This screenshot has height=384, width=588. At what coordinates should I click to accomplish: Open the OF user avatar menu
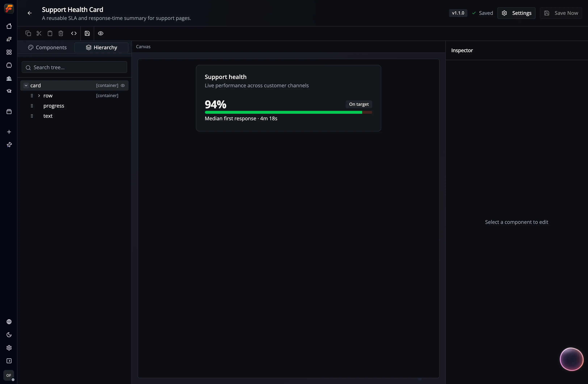pos(9,375)
